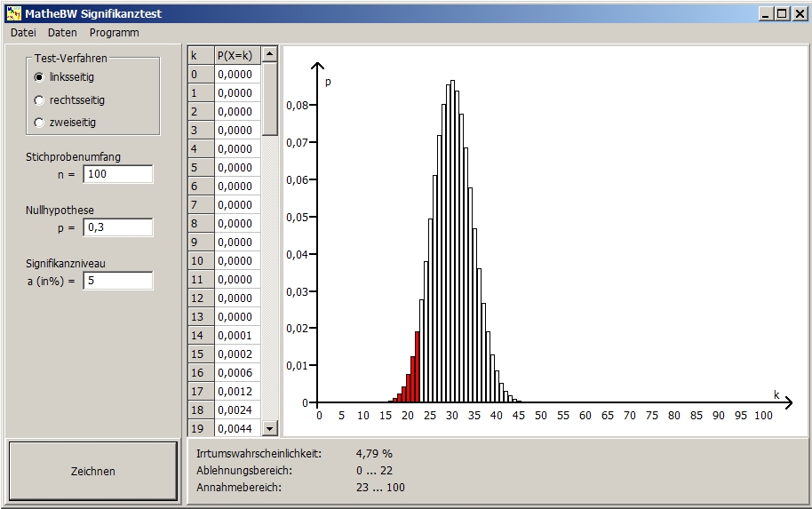Click the tallest red rejection-region bar
Image resolution: width=812 pixels, height=509 pixels.
tap(417, 367)
